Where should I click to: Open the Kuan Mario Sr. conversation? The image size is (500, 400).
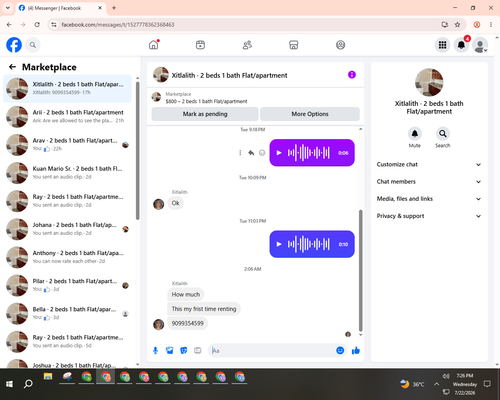(x=67, y=173)
